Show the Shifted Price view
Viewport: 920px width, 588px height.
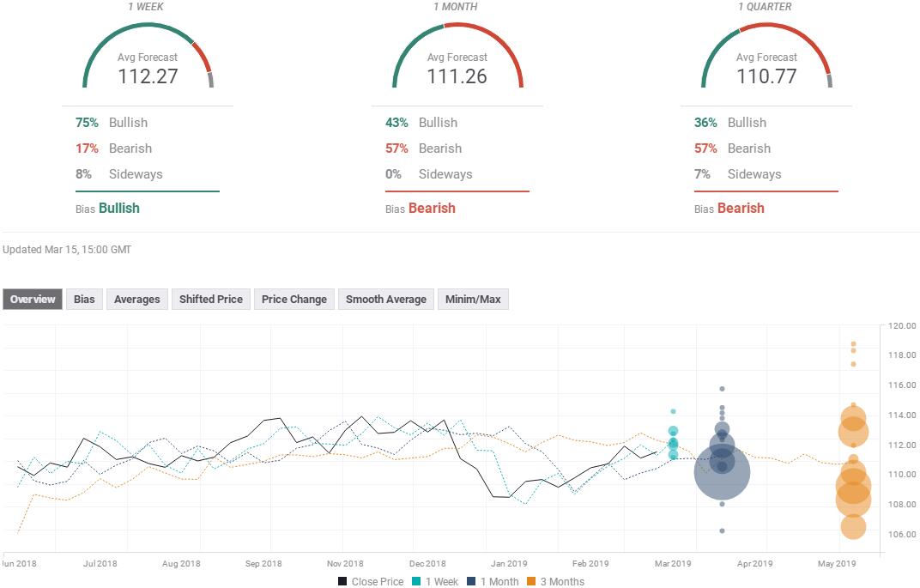(x=211, y=299)
